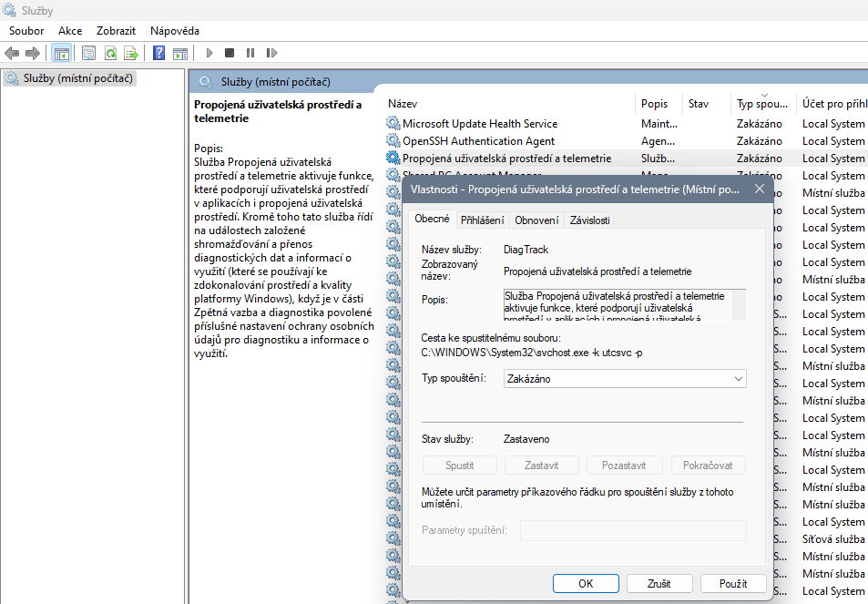Click the Služby gear icon in the title bar
Screen dimensions: 868x604
[9, 11]
